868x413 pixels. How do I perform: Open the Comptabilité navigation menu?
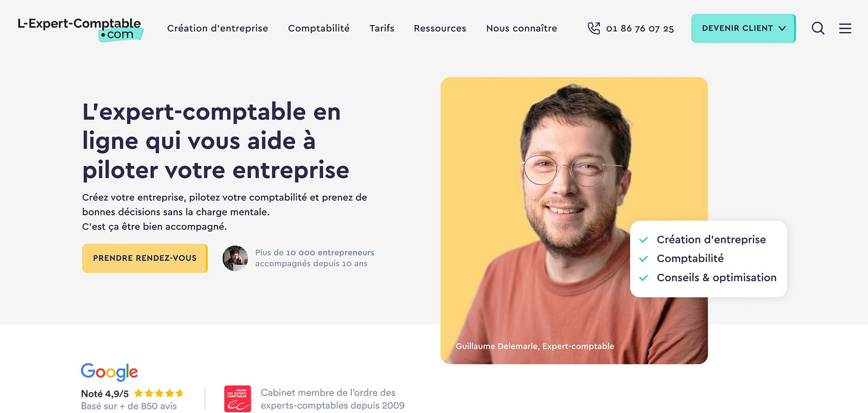coord(319,28)
